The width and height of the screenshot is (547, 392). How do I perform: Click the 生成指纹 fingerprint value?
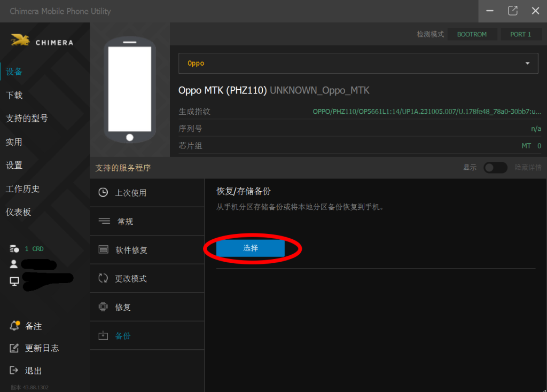pos(427,112)
